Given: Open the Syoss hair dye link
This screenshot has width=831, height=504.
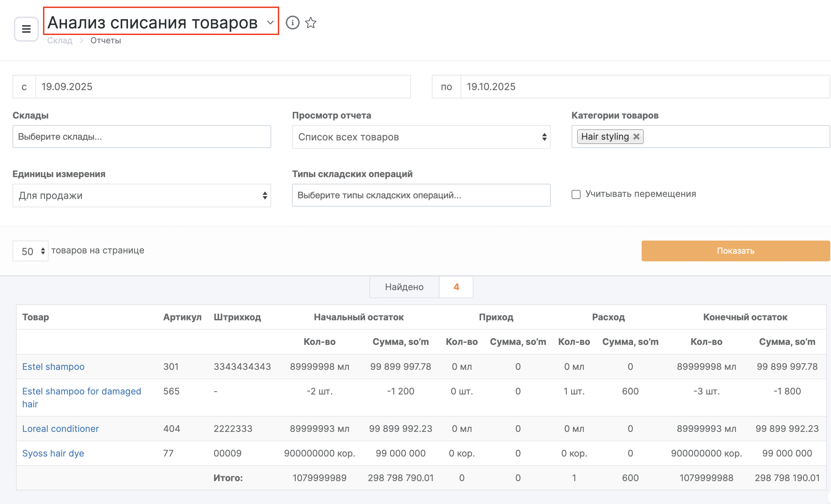Looking at the screenshot, I should (53, 453).
